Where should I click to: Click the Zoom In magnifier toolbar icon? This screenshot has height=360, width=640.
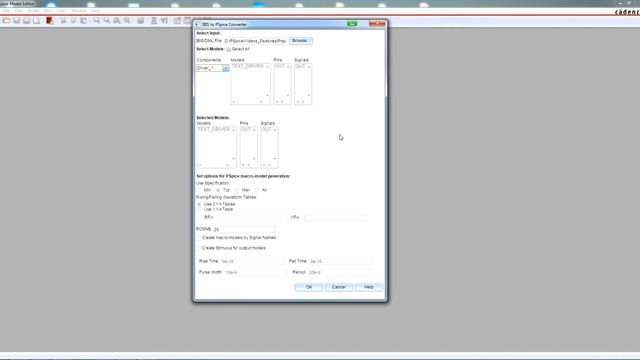click(96, 20)
